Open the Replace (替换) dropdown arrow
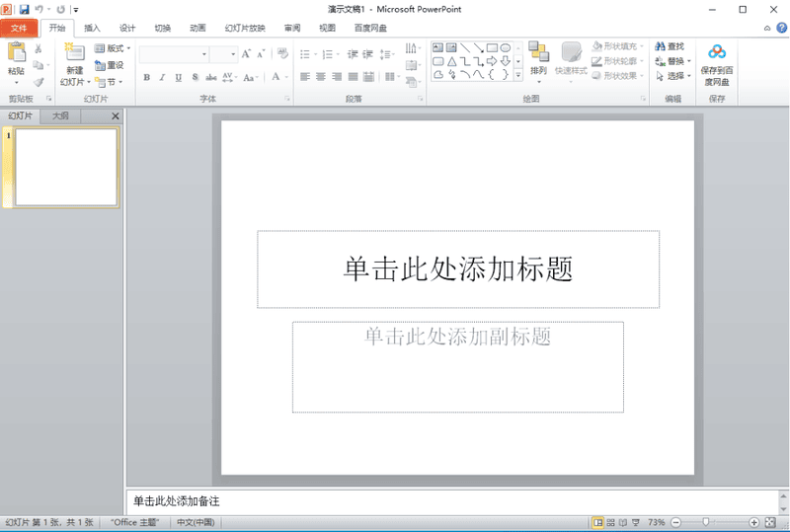The image size is (790, 532). click(x=689, y=61)
